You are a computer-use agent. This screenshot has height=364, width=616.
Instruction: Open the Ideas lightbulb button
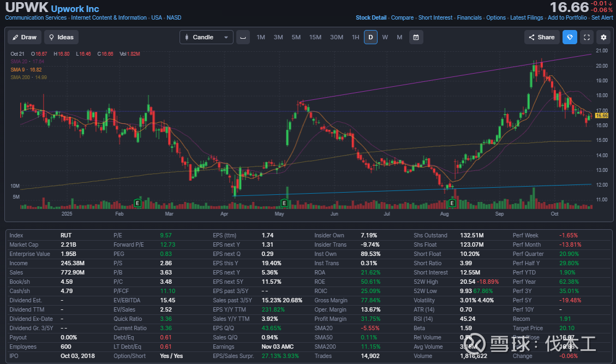tap(61, 37)
